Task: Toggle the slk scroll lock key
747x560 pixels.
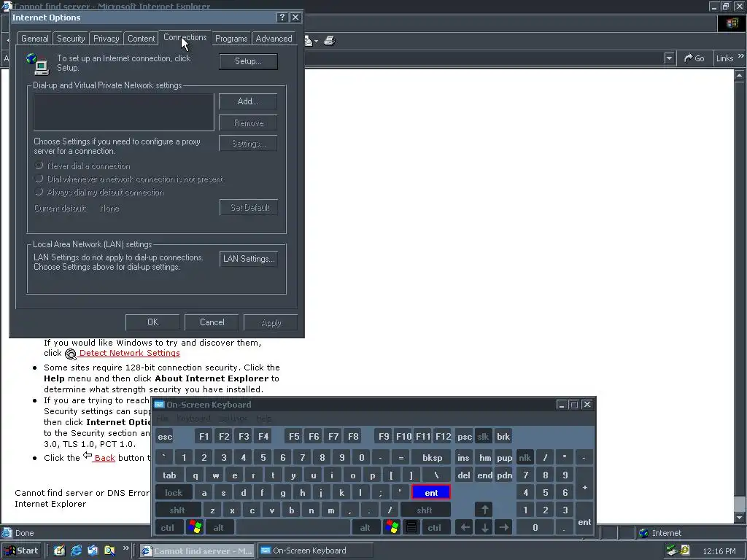Action: click(x=483, y=436)
